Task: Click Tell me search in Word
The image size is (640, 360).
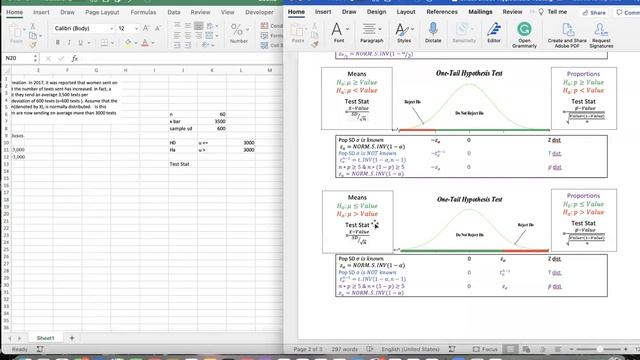Action: click(x=553, y=12)
